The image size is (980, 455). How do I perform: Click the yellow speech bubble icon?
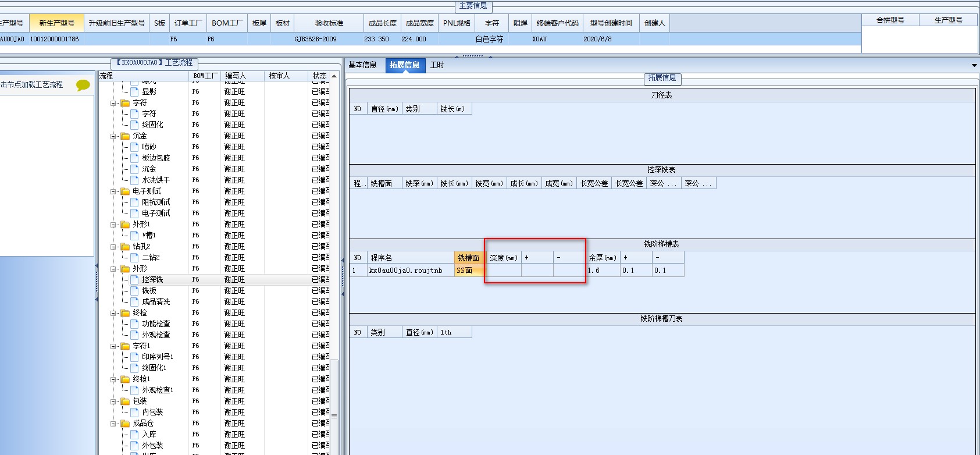(x=83, y=85)
